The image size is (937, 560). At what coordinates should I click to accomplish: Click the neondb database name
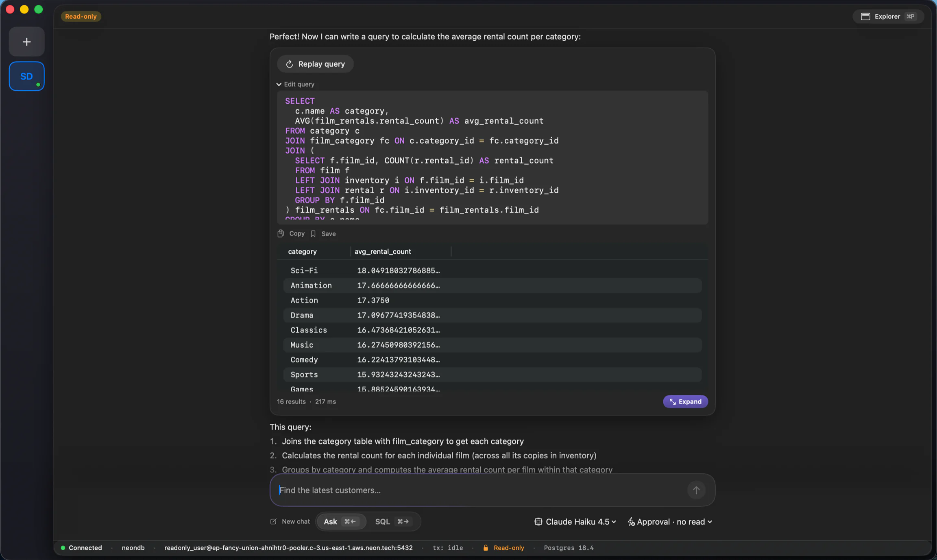tap(133, 548)
